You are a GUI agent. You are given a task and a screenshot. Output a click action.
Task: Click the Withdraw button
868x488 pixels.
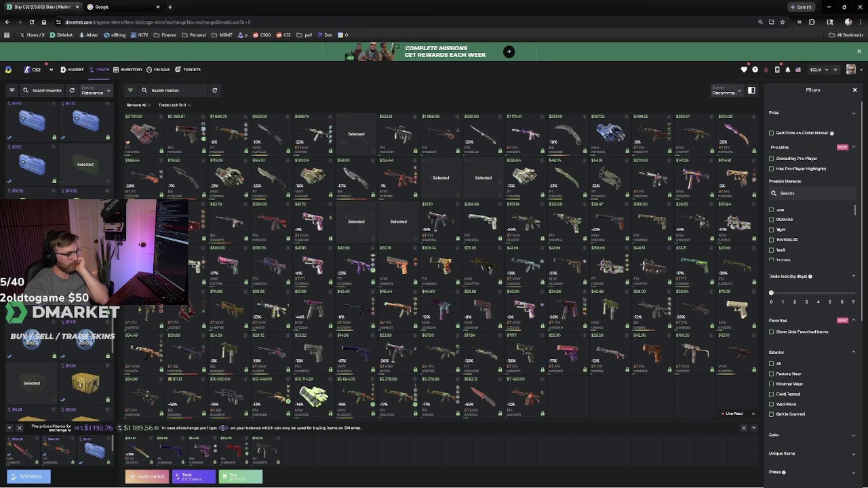pos(28,476)
